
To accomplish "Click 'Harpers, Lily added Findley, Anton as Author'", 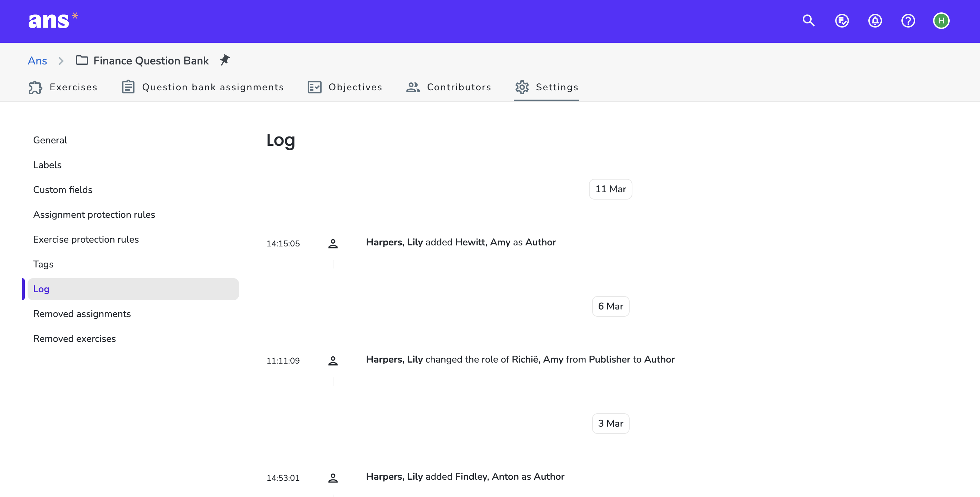I will (465, 476).
